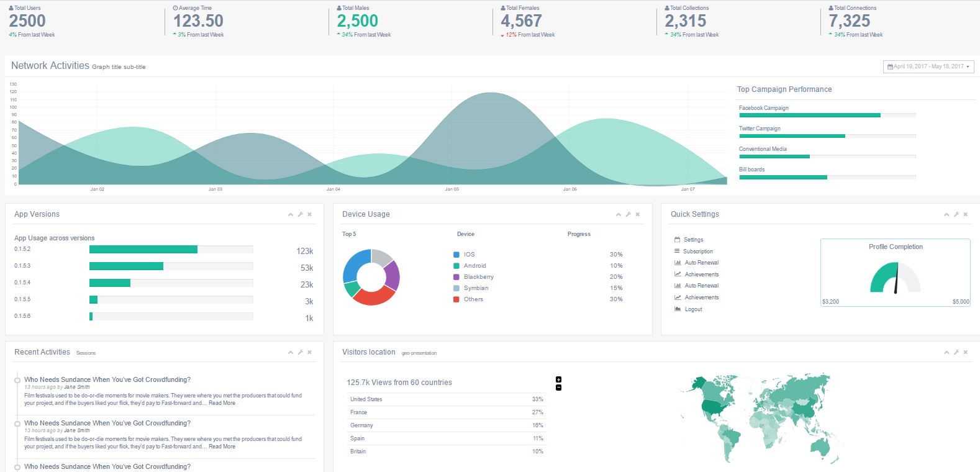The width and height of the screenshot is (980, 472).
Task: Open the third Sundance Crowdfunding article title
Action: coord(107,466)
